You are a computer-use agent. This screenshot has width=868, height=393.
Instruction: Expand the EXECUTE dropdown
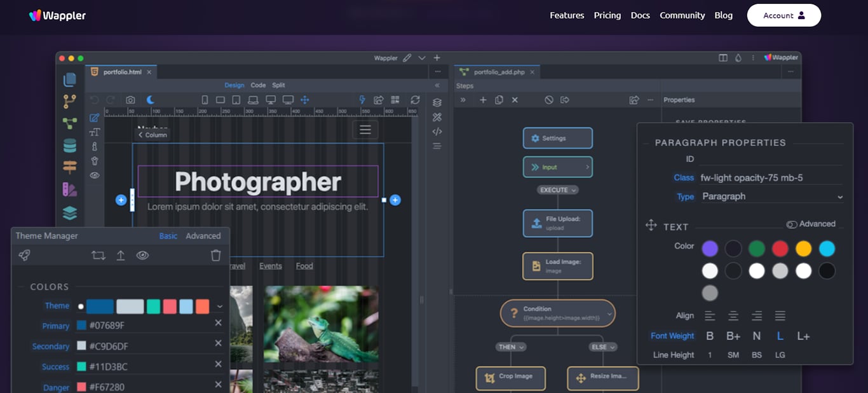pos(558,190)
